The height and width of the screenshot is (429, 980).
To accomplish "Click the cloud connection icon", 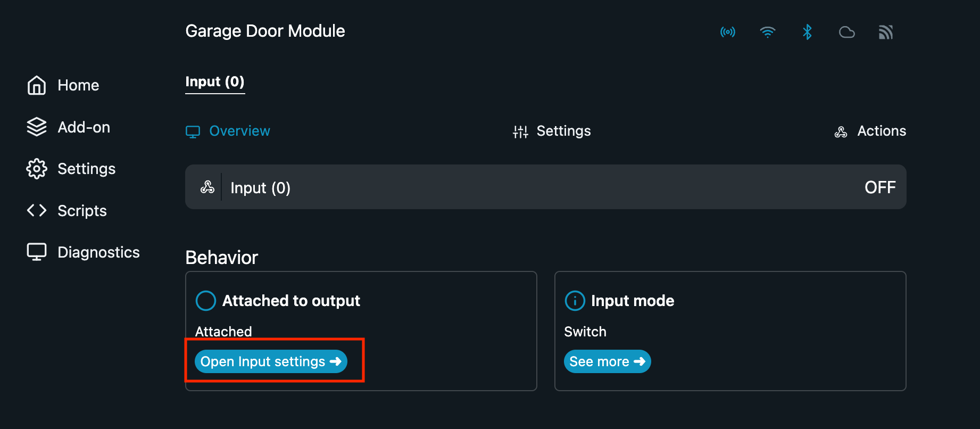I will coord(846,32).
